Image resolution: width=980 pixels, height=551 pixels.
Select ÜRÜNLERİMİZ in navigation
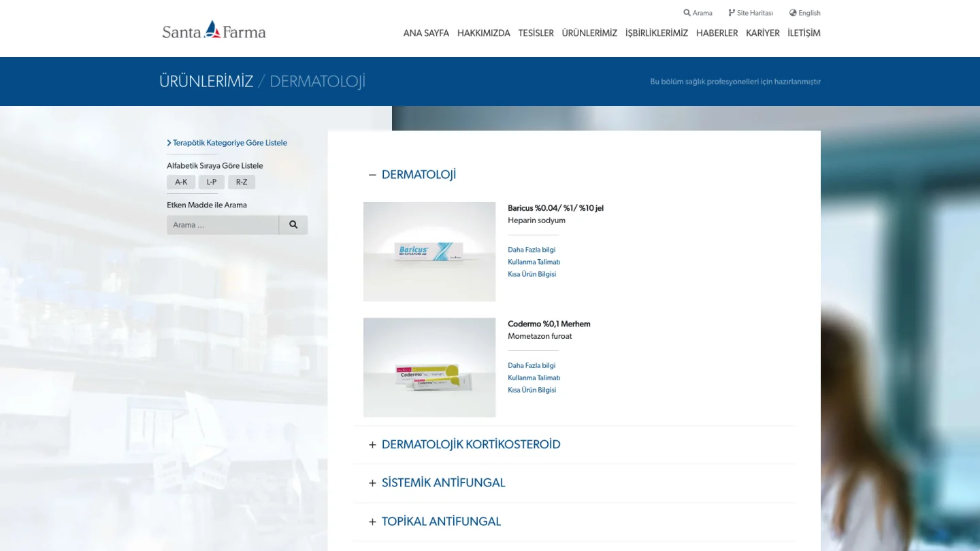pos(589,33)
